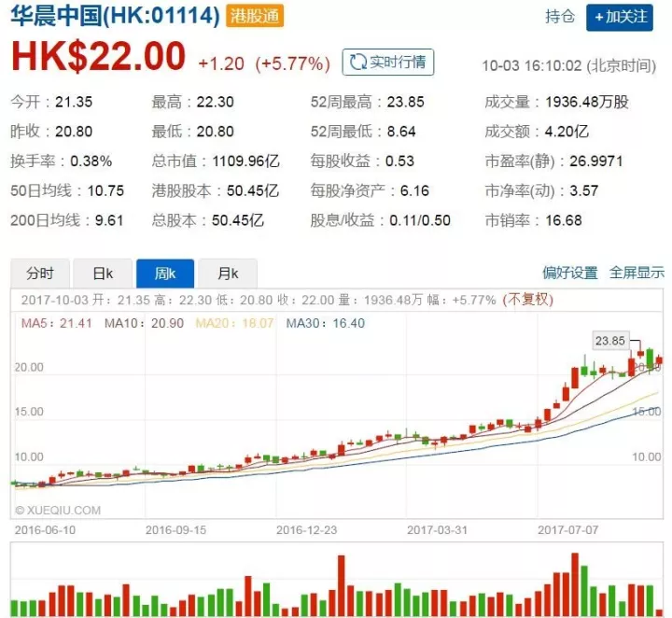The height and width of the screenshot is (618, 672).
Task: Click the MA20: 18.07 indicator label
Action: 234,323
